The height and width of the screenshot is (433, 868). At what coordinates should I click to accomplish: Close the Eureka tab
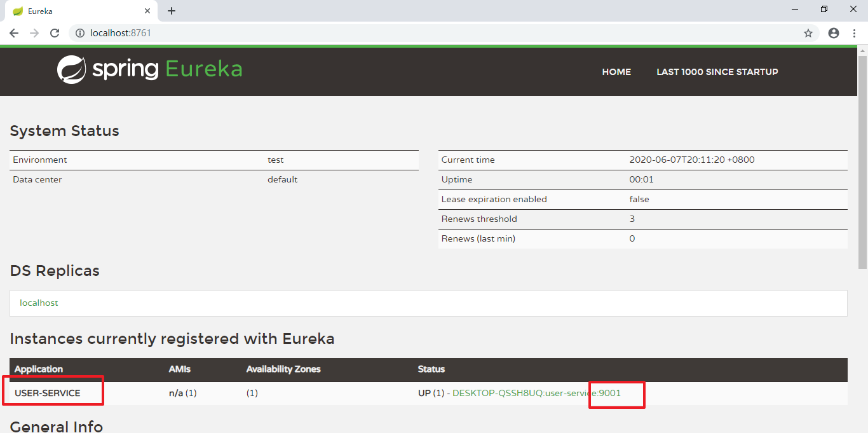147,11
